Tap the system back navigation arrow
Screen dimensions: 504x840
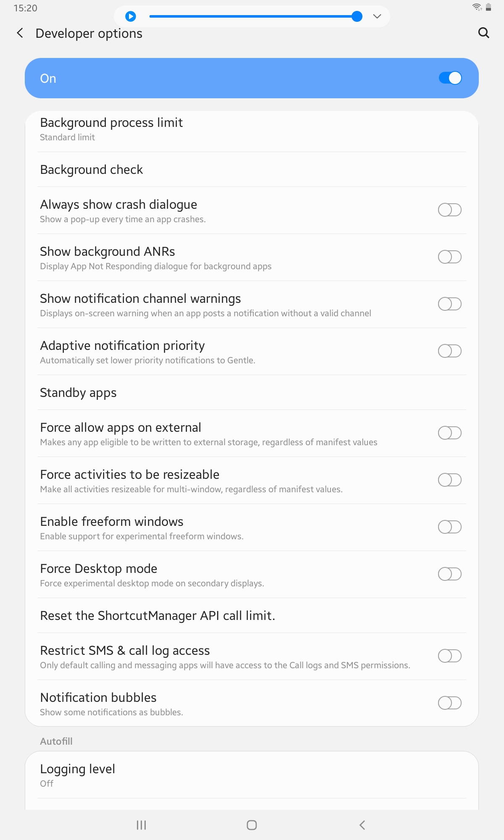pyautogui.click(x=362, y=825)
